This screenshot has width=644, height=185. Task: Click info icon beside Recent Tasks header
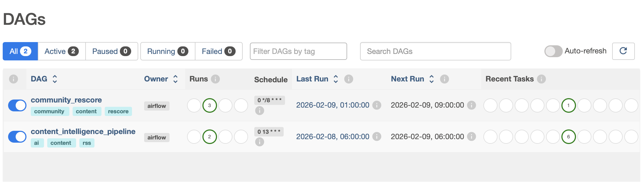541,79
